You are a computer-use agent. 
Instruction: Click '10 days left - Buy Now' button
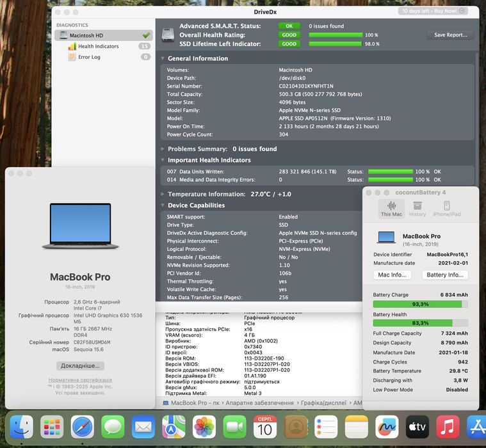tap(433, 11)
